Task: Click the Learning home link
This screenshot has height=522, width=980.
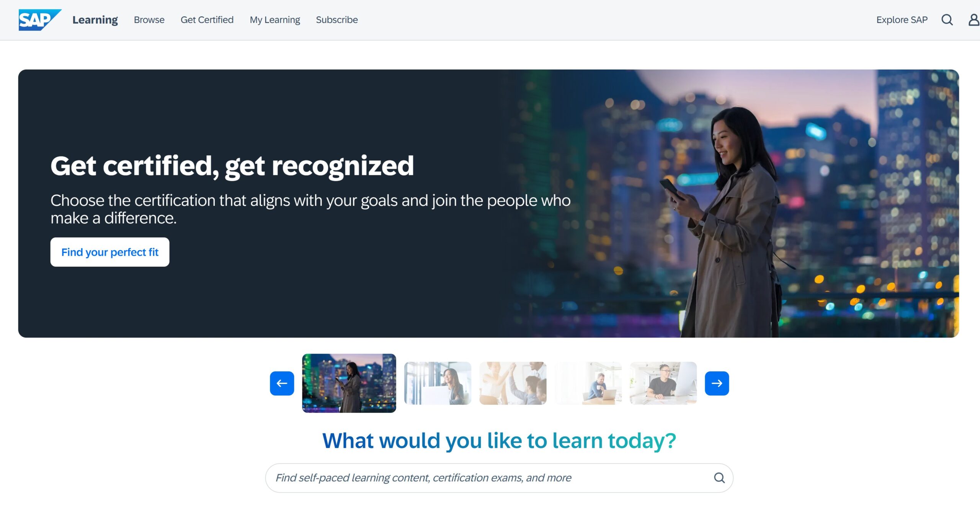Action: pos(95,20)
